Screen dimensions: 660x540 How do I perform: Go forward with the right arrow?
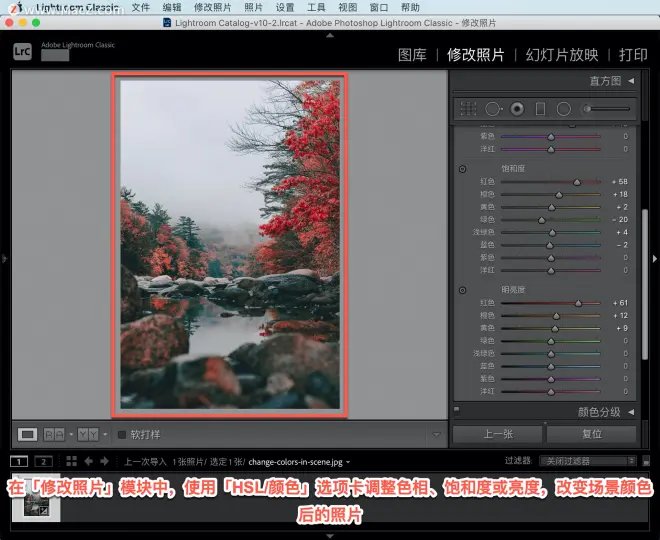tap(104, 461)
